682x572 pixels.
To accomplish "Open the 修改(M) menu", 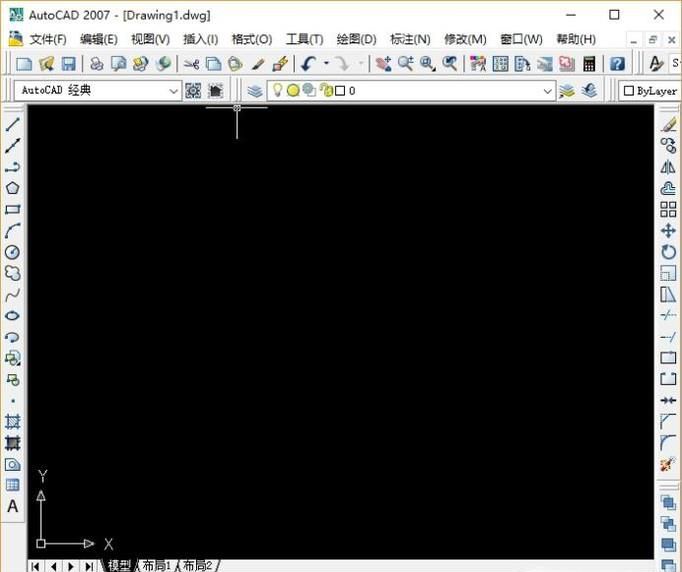I will pyautogui.click(x=465, y=39).
